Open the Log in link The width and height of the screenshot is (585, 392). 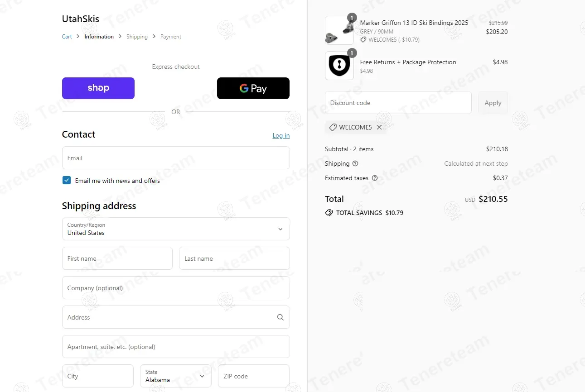point(281,135)
